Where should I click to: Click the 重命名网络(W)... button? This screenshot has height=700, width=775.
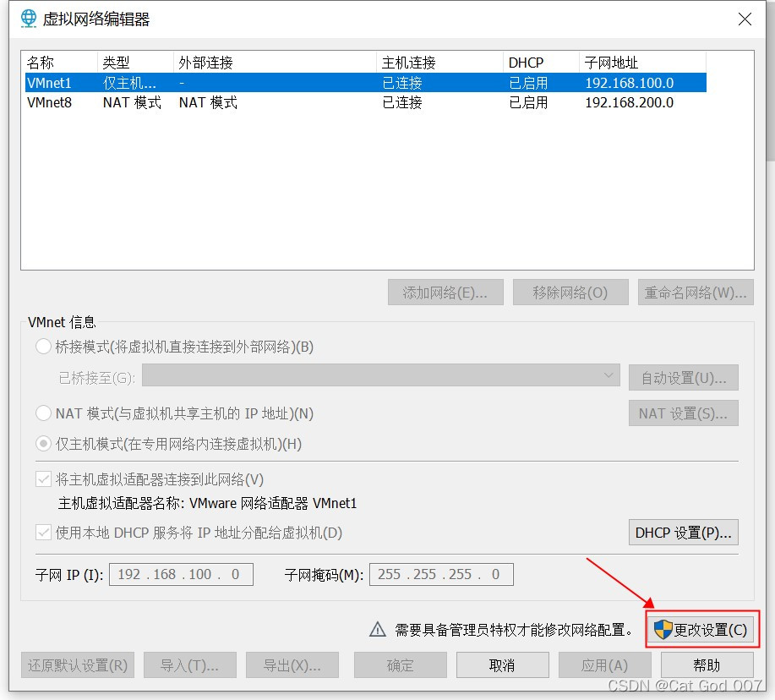pos(696,293)
